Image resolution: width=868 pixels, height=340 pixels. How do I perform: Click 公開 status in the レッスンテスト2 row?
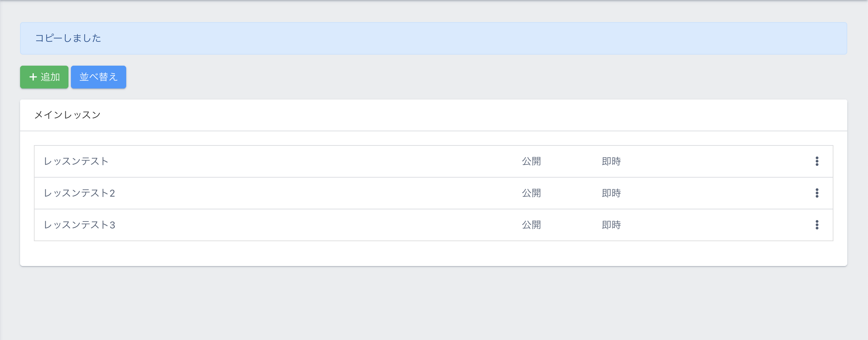click(x=531, y=193)
